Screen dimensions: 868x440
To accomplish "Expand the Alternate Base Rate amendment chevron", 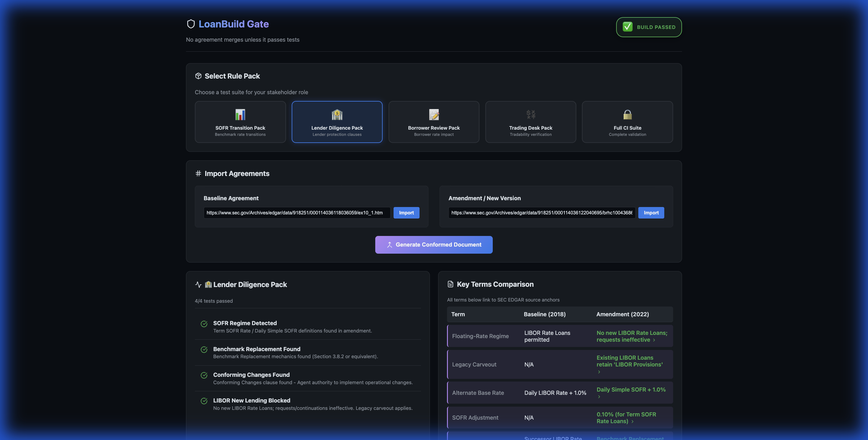I will [599, 397].
